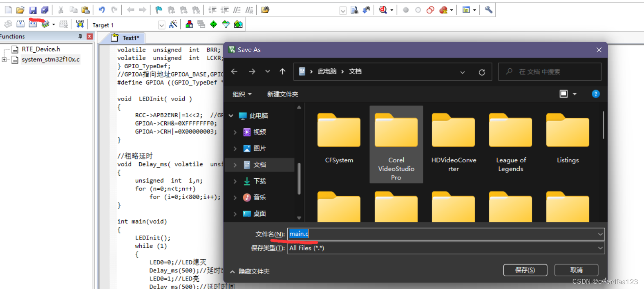Start the debug session with the magnifier-d icon
This screenshot has height=289, width=644.
(383, 10)
